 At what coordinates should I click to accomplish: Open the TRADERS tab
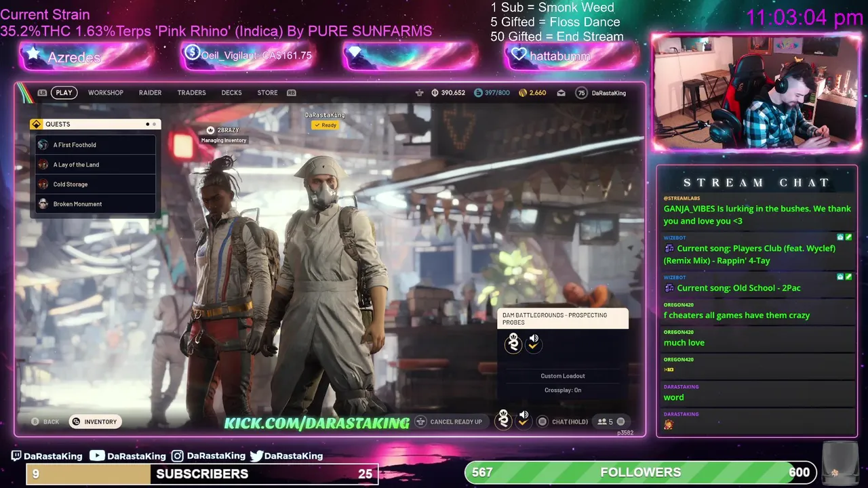pyautogui.click(x=191, y=93)
